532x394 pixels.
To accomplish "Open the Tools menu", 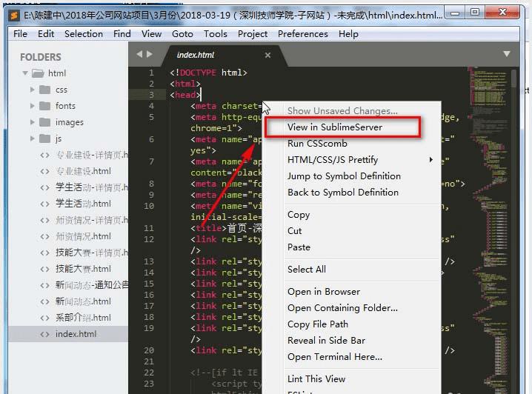I will pyautogui.click(x=216, y=34).
